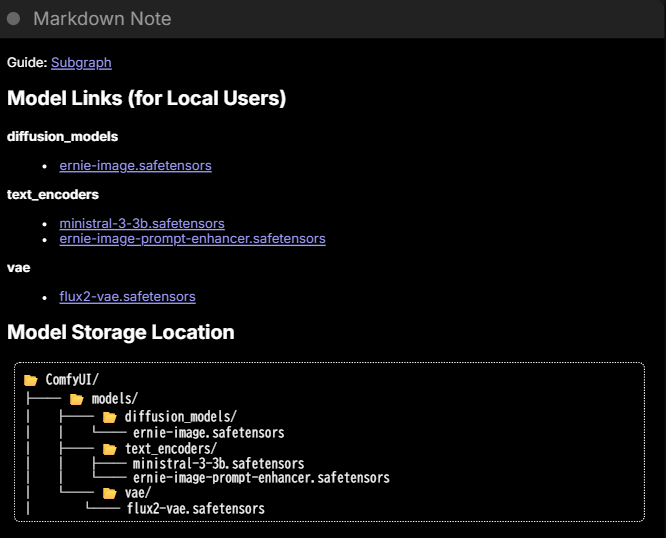Open the ernie-image.safetensors download link

135,166
